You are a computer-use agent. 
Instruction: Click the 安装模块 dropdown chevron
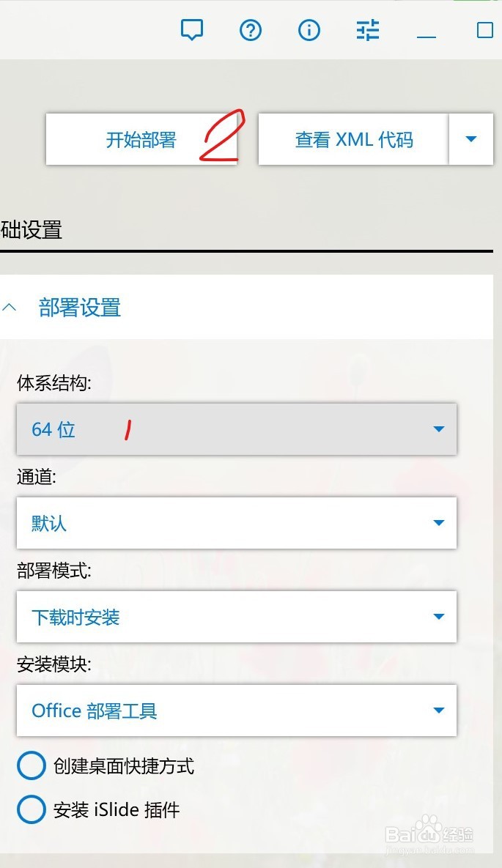click(x=438, y=710)
